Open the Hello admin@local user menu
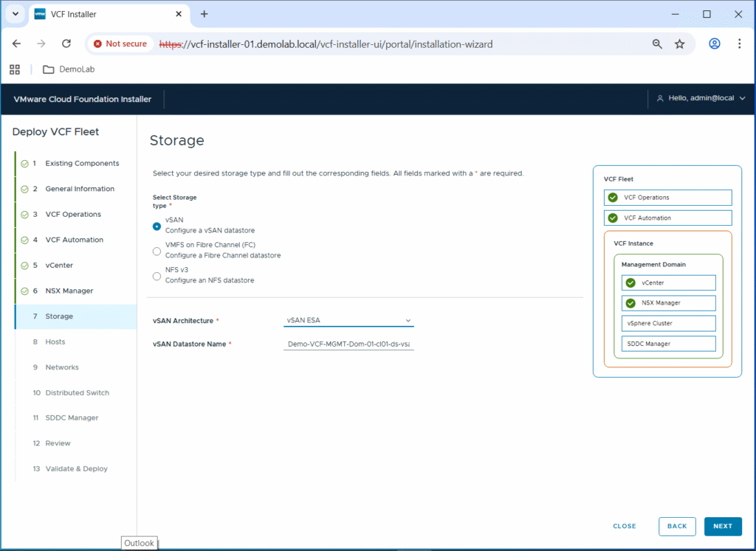 click(695, 98)
